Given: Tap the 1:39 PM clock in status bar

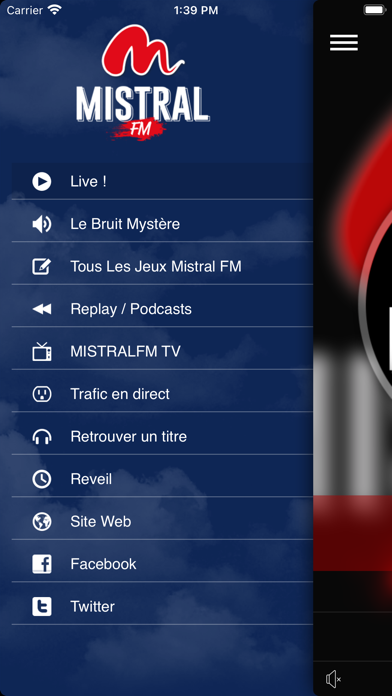Looking at the screenshot, I should pos(196,10).
